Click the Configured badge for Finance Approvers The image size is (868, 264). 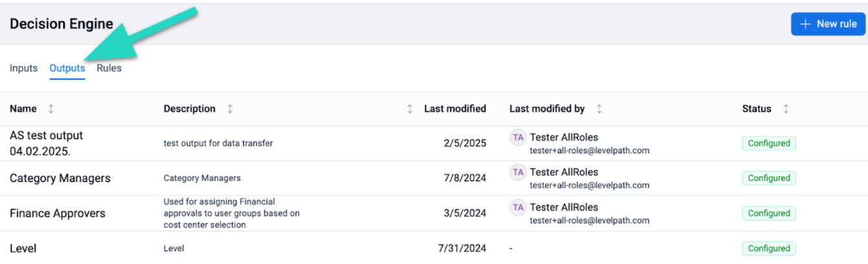(769, 214)
